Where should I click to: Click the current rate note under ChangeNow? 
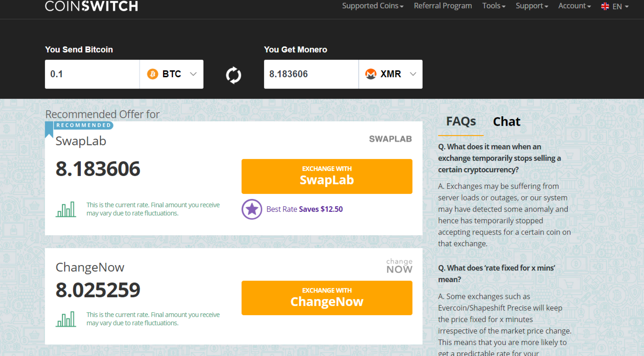coord(153,319)
